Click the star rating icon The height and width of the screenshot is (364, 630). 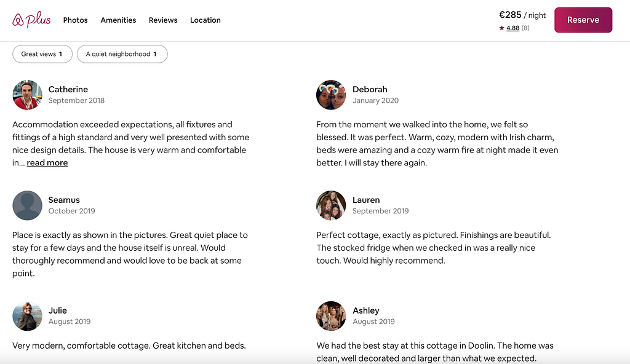[x=502, y=28]
